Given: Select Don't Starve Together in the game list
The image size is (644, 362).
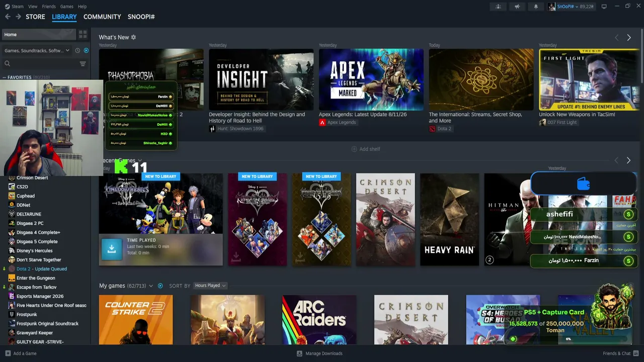Looking at the screenshot, I should pos(39,260).
